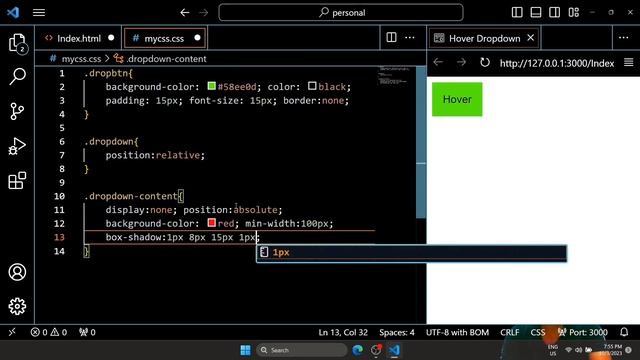Click position:relative on line 7

click(x=153, y=155)
